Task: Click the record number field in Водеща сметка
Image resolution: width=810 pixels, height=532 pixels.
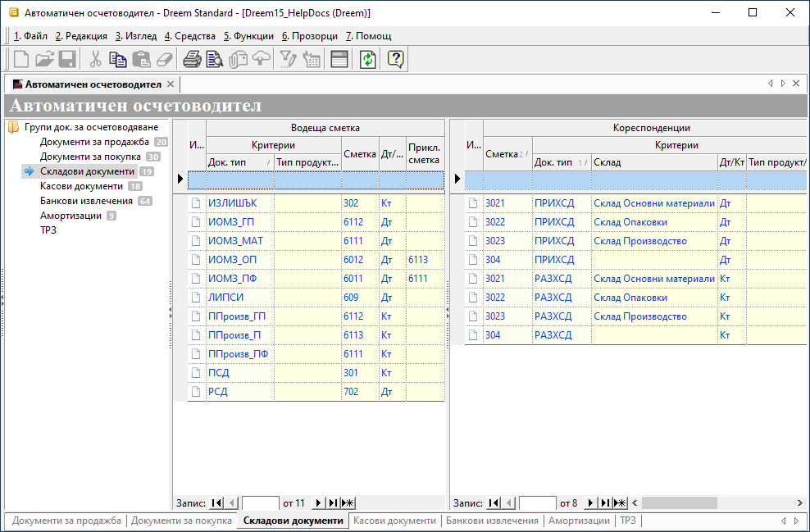Action: click(261, 502)
